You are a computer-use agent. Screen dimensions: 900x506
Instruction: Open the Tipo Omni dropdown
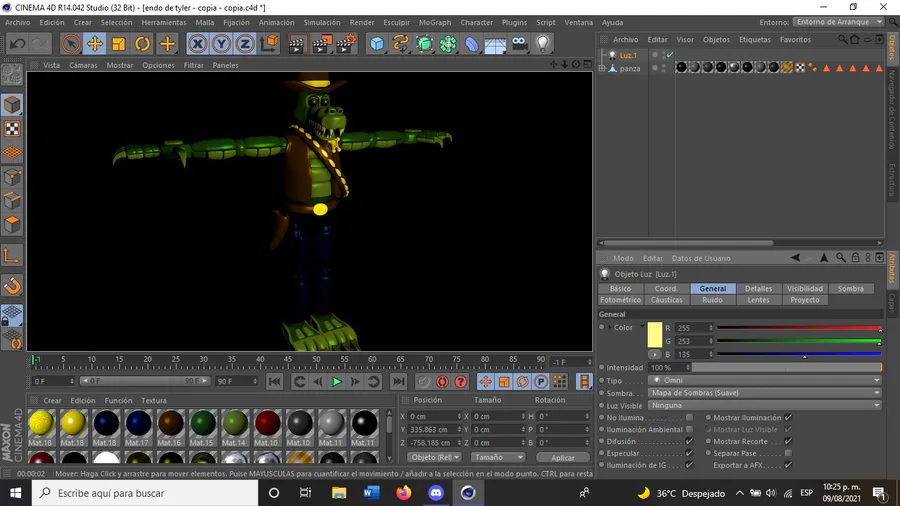(765, 380)
